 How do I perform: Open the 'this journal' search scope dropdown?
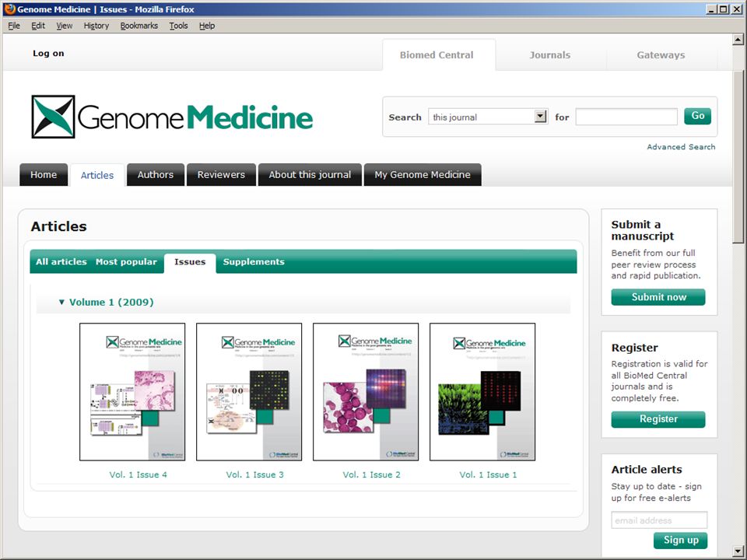tap(487, 117)
